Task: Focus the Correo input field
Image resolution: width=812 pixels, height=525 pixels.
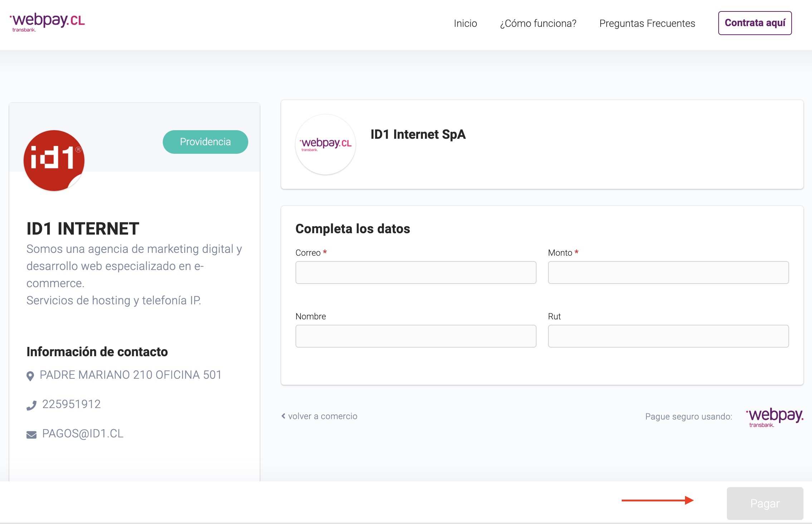Action: 416,273
